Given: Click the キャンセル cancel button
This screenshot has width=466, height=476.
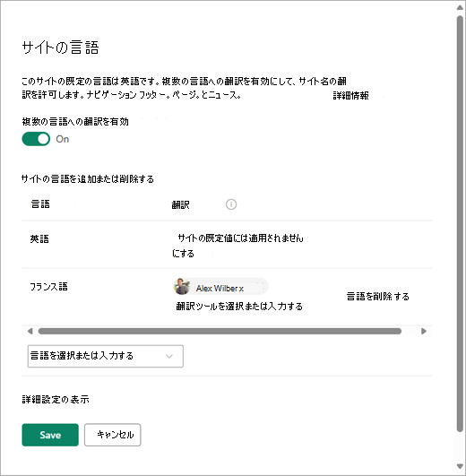Looking at the screenshot, I should [113, 435].
